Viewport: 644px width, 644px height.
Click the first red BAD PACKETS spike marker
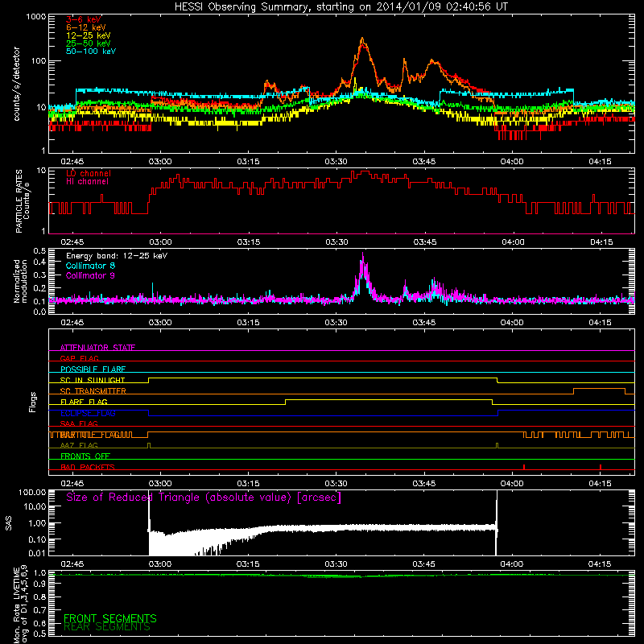click(x=524, y=467)
